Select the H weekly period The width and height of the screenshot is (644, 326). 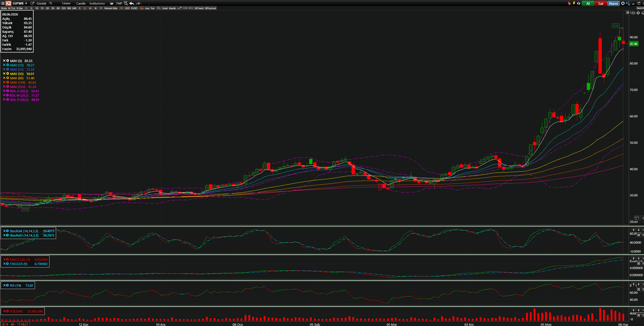[90, 8]
